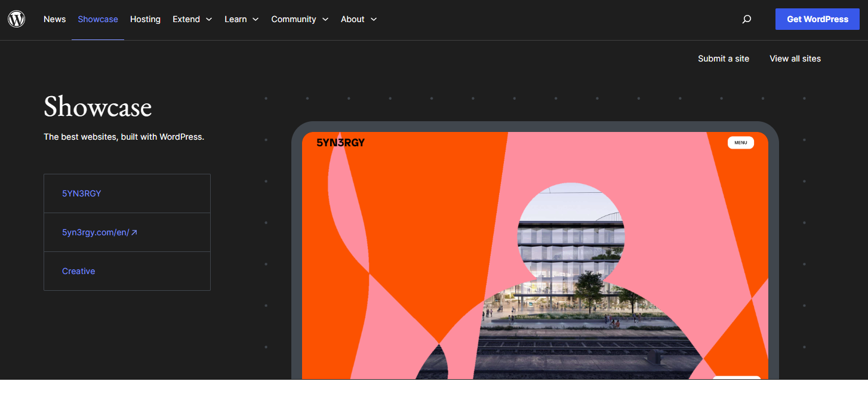Screen dimensions: 868x412
Task: Click the external arrow beside 5yn3rgy.com/en/
Action: click(134, 233)
